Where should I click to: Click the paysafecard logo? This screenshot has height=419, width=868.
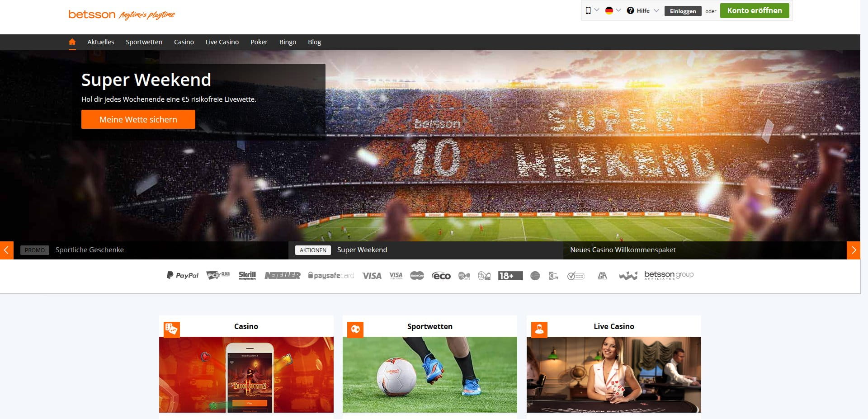click(331, 275)
